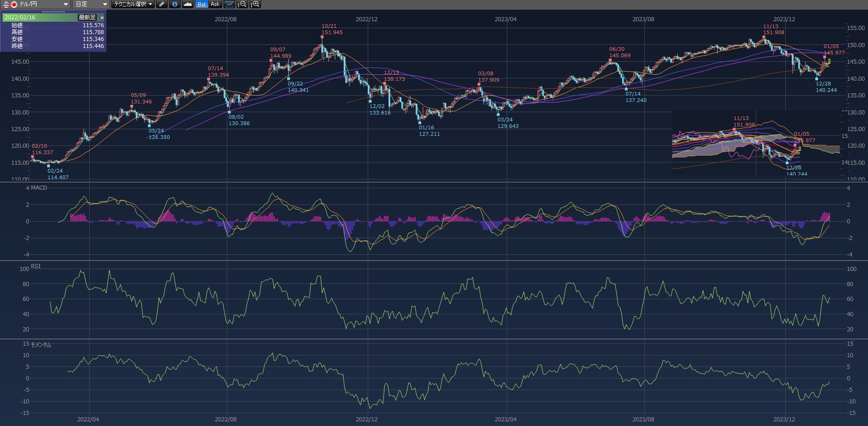Switch to the area chart type icon
Image resolution: width=868 pixels, height=426 pixels.
coord(188,4)
